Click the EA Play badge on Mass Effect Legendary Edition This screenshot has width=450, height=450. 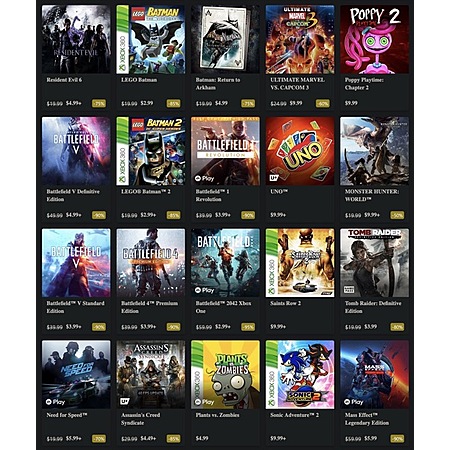354,402
